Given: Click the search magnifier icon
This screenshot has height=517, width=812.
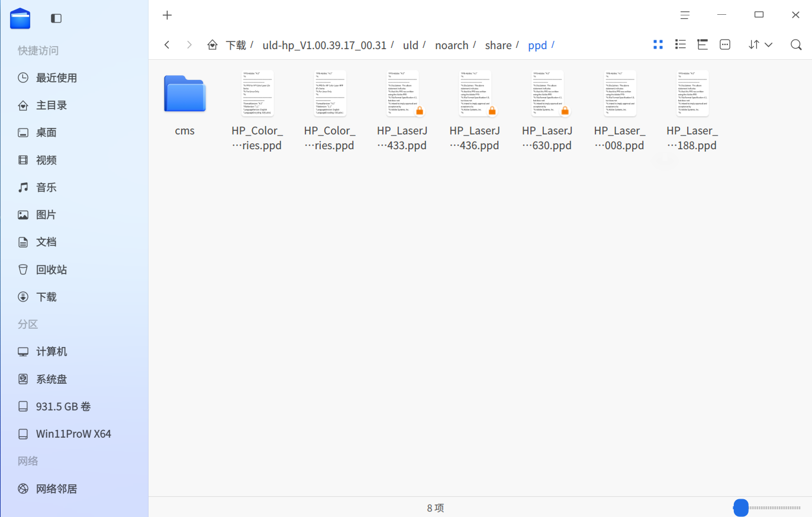Looking at the screenshot, I should 796,44.
